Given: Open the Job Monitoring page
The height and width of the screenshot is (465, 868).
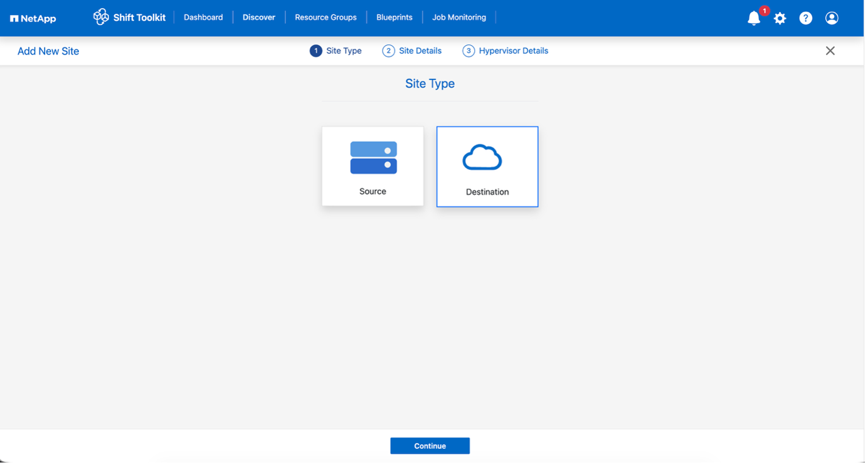Looking at the screenshot, I should [x=459, y=17].
